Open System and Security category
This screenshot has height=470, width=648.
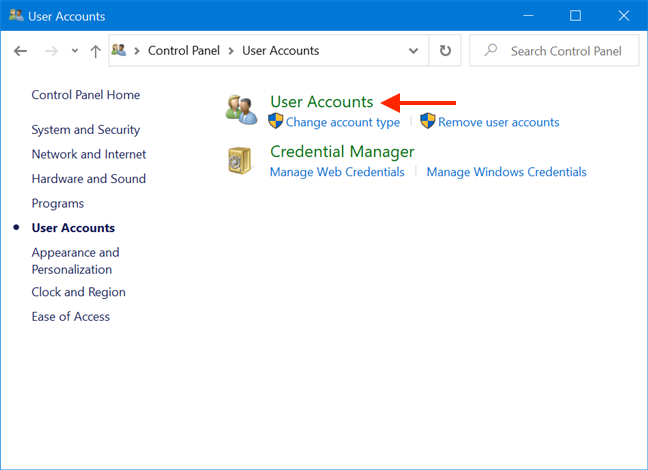(86, 129)
